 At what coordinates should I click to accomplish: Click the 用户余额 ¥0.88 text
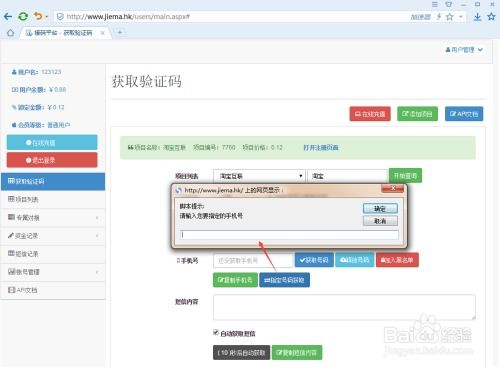[39, 89]
